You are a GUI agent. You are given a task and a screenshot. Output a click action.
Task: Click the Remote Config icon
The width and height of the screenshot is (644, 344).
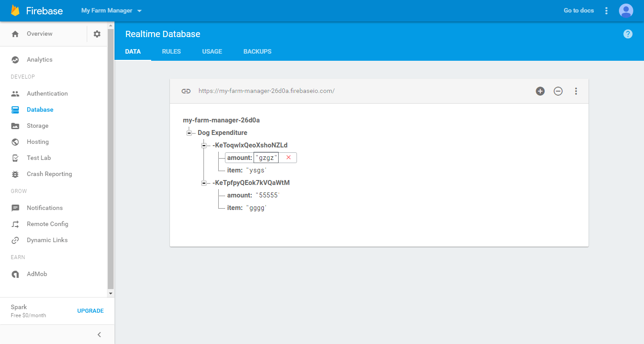(x=15, y=224)
